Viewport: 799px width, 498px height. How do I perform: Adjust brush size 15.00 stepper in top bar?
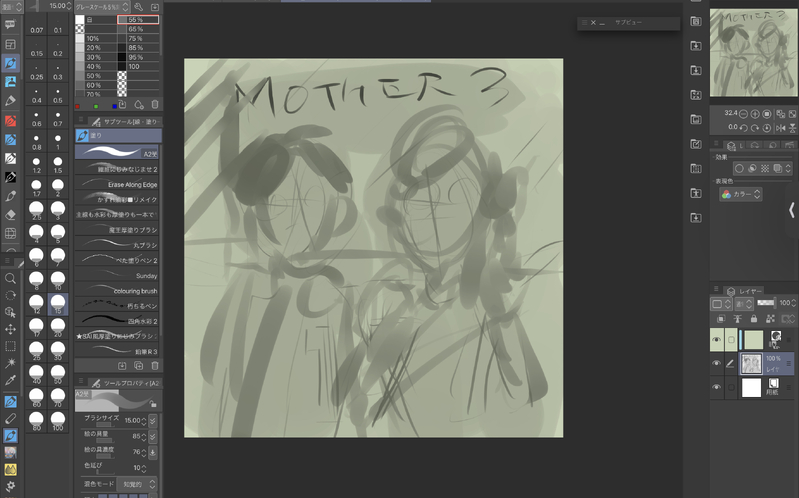[x=69, y=6]
